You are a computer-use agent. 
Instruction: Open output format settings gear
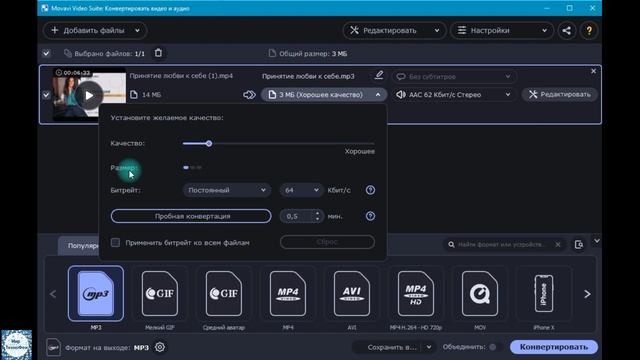point(160,347)
